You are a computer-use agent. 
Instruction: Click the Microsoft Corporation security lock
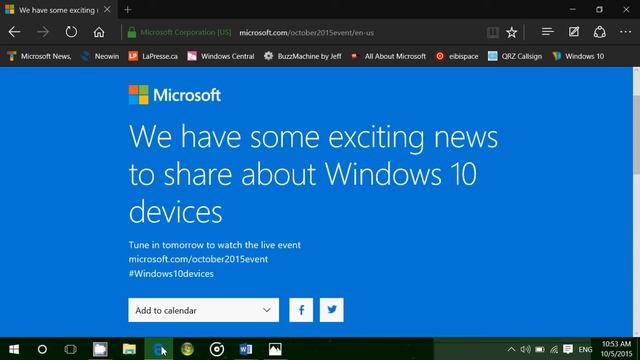pyautogui.click(x=132, y=32)
